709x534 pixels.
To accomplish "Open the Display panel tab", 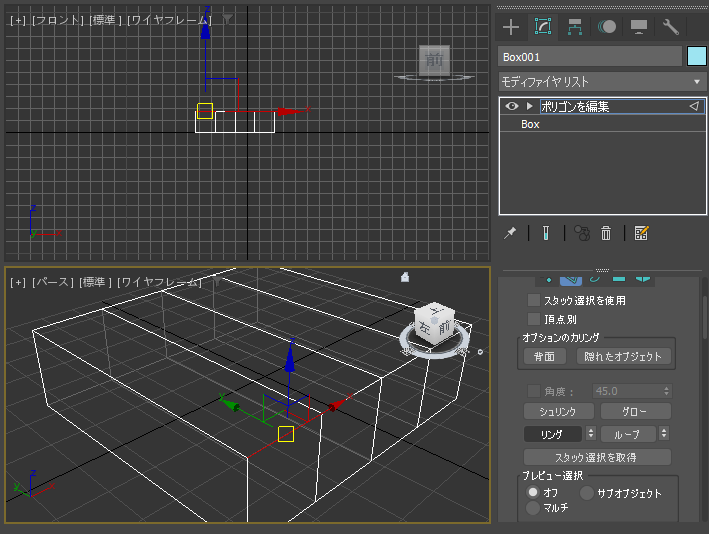I will click(638, 27).
